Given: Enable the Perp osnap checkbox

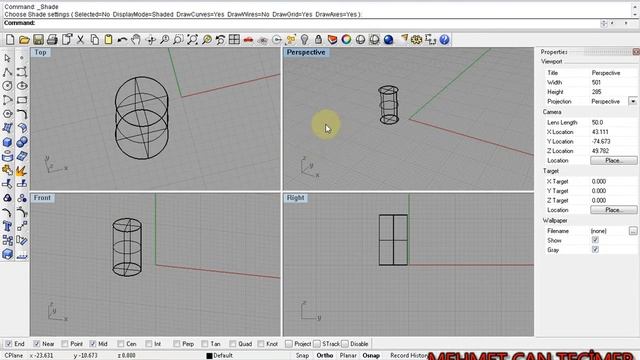Looking at the screenshot, I should 177,344.
